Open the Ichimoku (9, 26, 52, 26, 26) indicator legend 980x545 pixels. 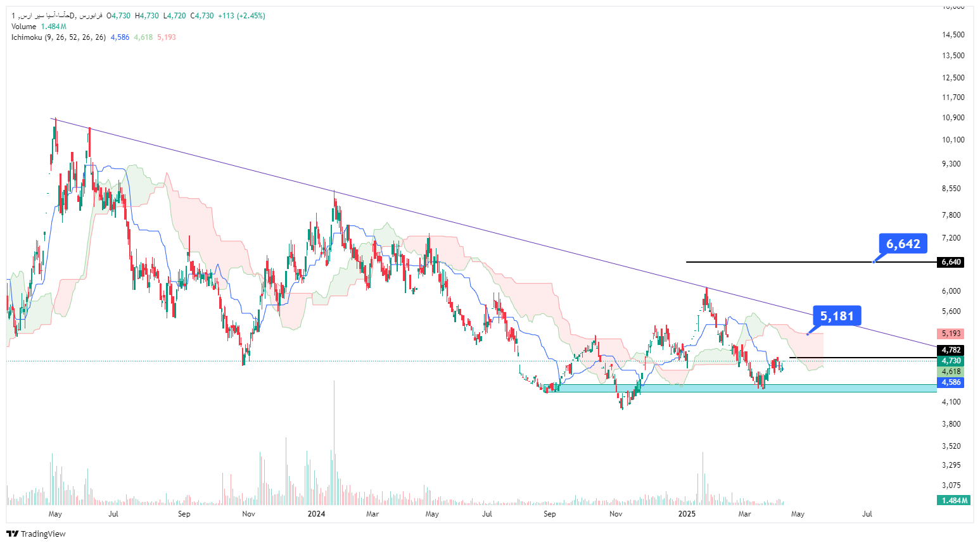[x=58, y=37]
